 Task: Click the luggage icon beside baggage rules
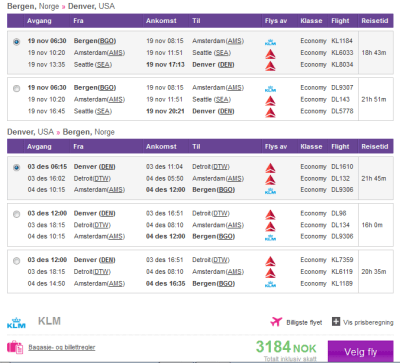(15, 347)
